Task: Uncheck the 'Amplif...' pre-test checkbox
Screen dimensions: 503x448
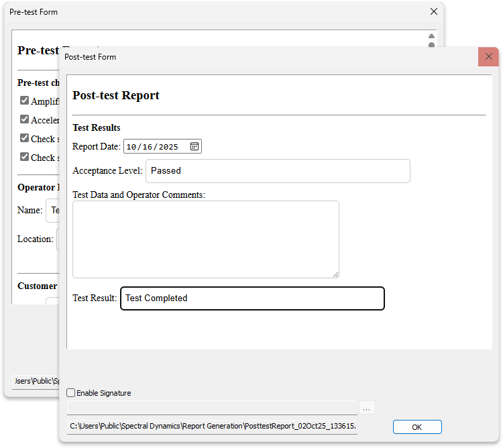Action: (x=24, y=101)
